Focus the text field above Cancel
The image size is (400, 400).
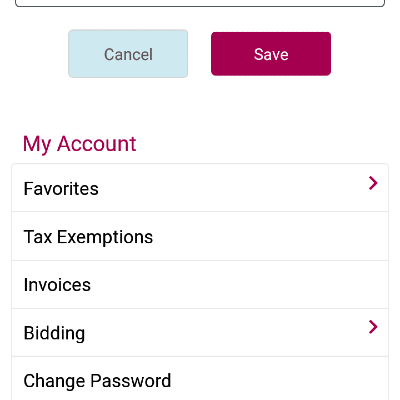(200, 3)
